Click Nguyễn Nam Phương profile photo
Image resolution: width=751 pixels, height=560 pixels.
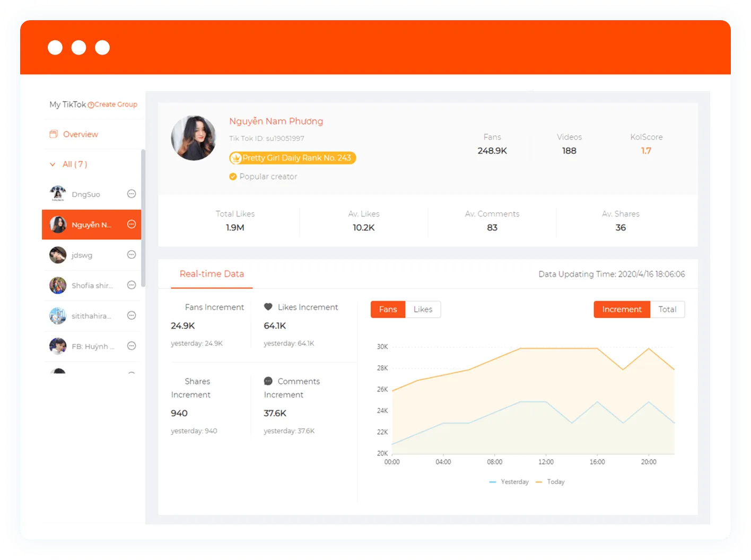click(x=194, y=138)
